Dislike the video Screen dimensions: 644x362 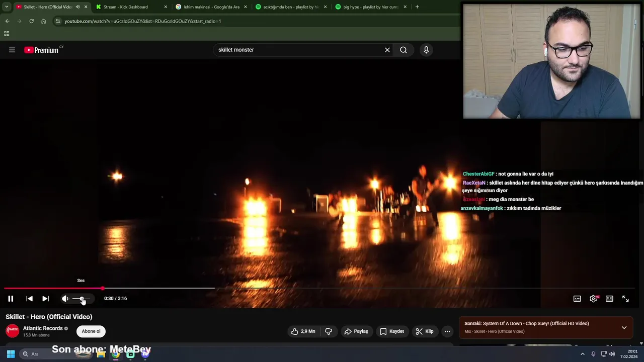[x=329, y=331]
